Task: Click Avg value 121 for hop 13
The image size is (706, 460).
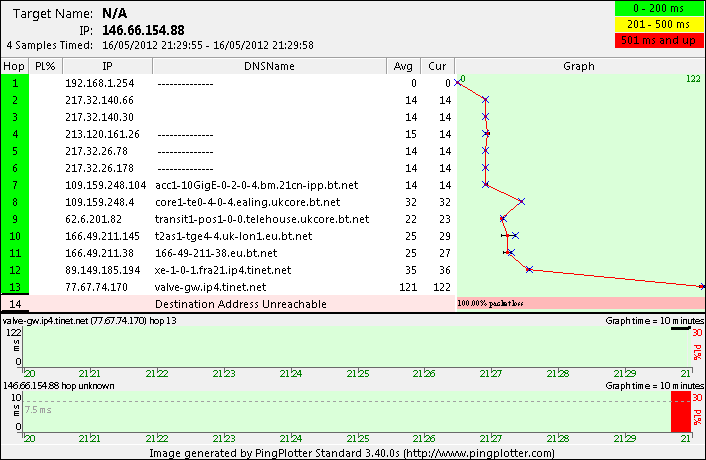Action: click(408, 287)
